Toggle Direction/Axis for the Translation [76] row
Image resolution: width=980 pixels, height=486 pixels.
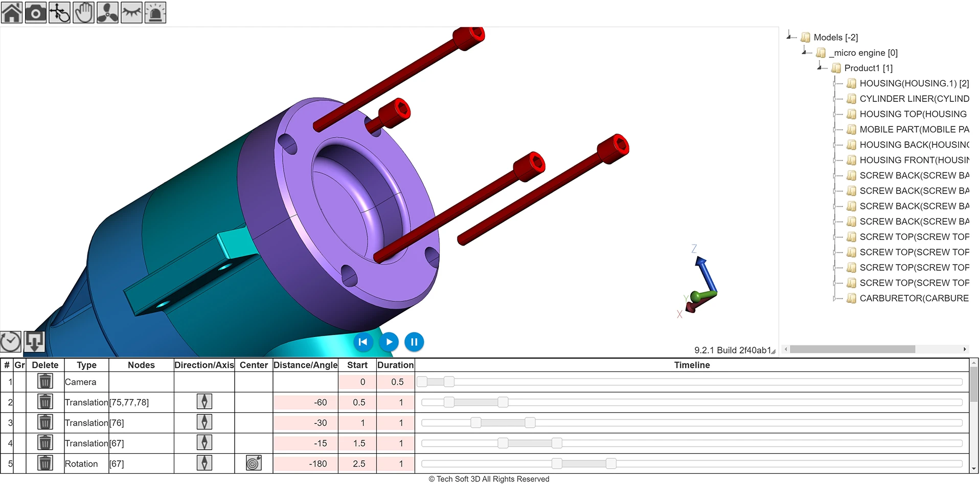pyautogui.click(x=204, y=422)
